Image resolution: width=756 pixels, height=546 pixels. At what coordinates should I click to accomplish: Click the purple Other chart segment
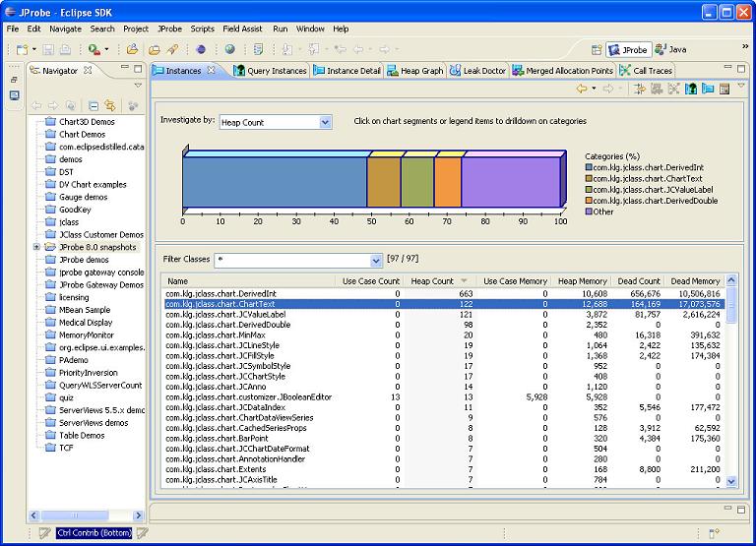(x=511, y=182)
